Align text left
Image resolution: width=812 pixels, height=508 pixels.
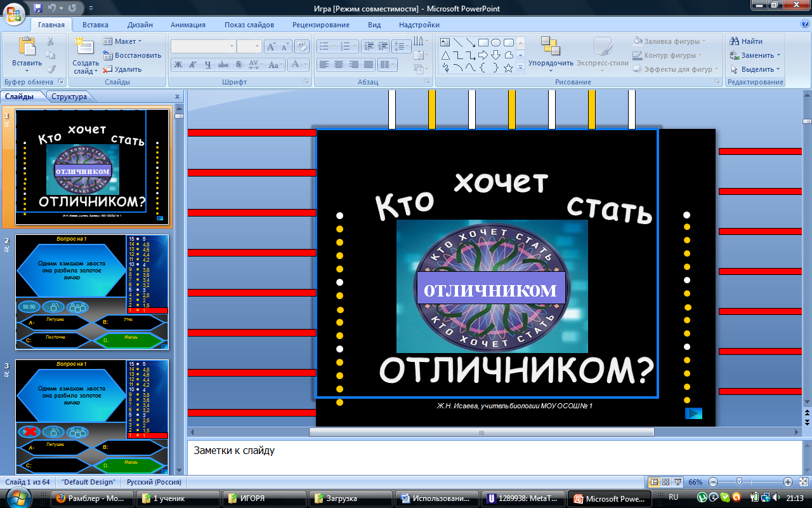click(x=324, y=65)
